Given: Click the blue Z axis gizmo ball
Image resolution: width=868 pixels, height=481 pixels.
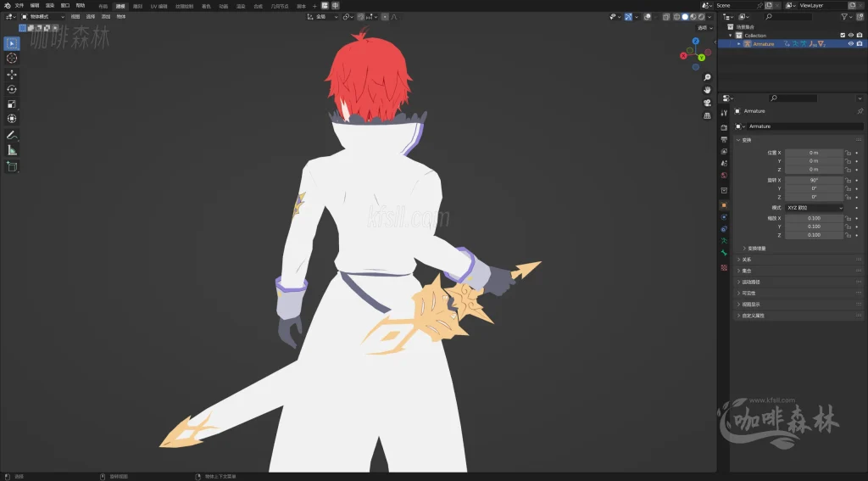Looking at the screenshot, I should click(x=696, y=41).
